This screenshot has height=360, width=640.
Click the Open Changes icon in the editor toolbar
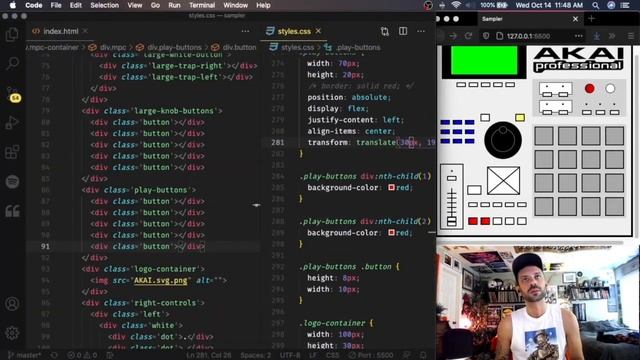[x=385, y=31]
